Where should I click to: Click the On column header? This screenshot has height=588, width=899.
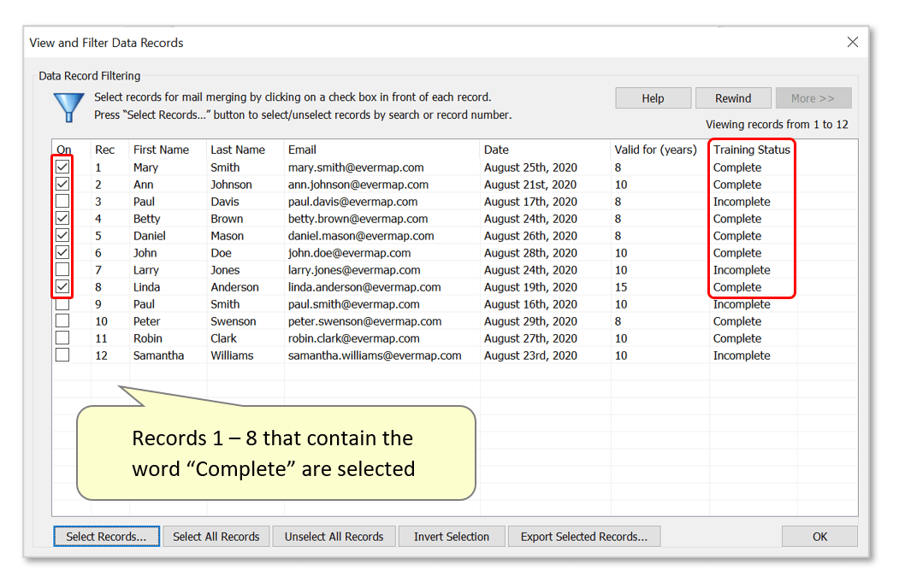[63, 150]
